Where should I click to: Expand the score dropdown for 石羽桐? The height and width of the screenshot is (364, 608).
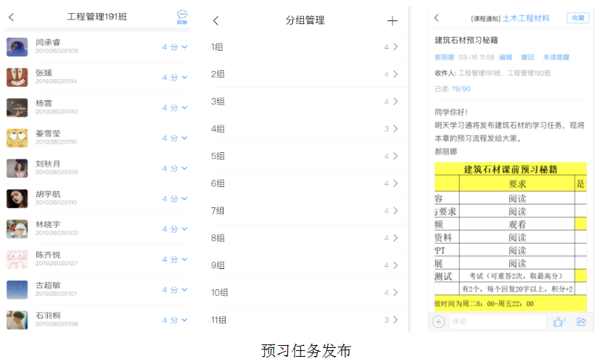click(x=175, y=320)
